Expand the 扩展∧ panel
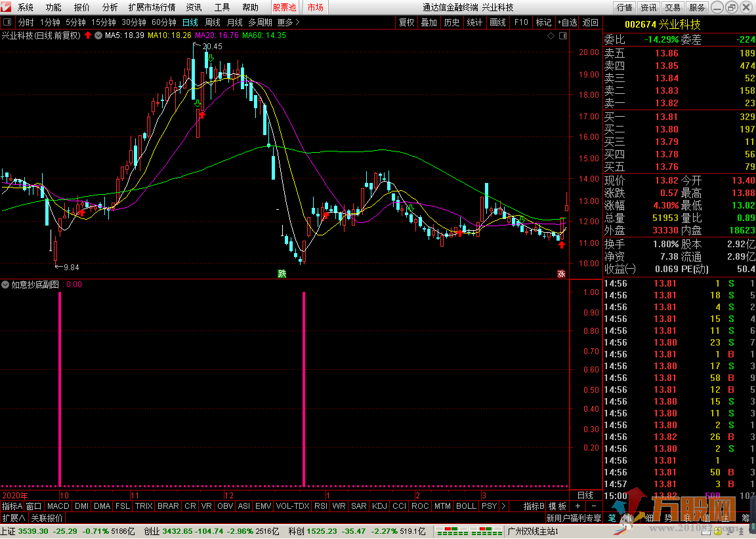 pyautogui.click(x=14, y=518)
